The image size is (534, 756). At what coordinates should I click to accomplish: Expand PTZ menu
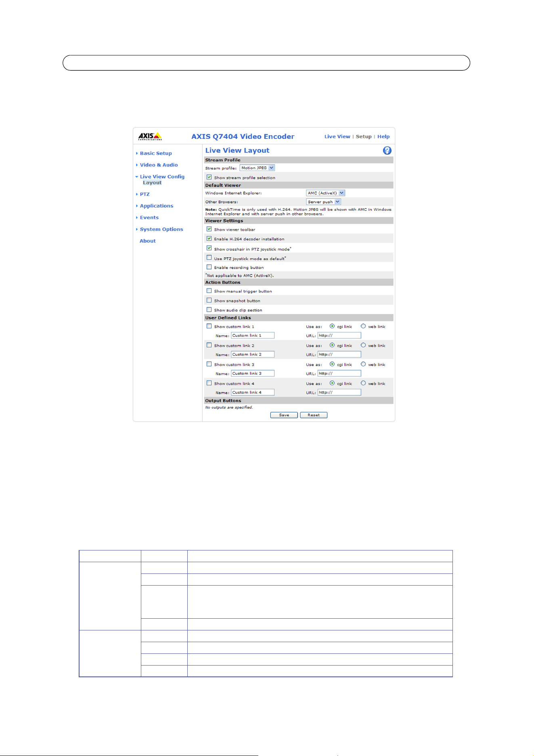(144, 194)
